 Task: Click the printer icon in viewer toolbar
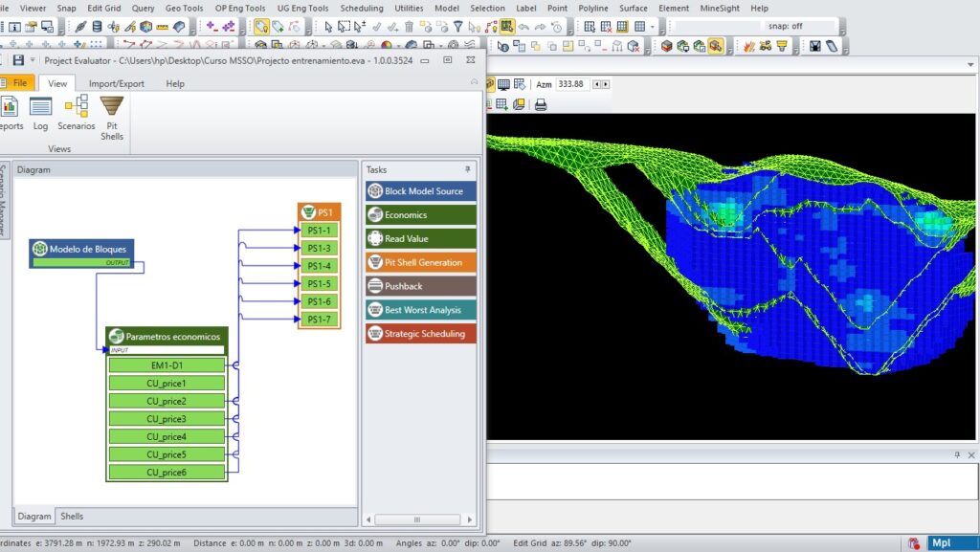[541, 105]
